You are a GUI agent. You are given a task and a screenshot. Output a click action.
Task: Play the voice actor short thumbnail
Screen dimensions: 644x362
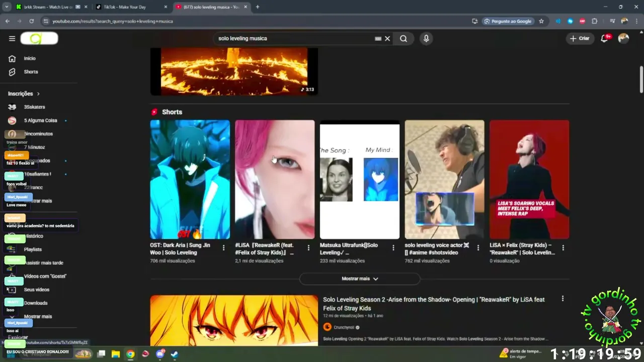445,179
